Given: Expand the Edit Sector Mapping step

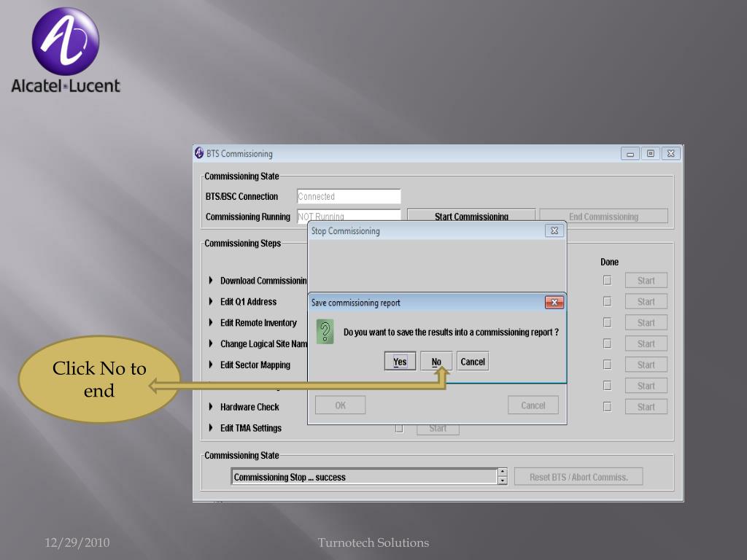Looking at the screenshot, I should coord(211,365).
